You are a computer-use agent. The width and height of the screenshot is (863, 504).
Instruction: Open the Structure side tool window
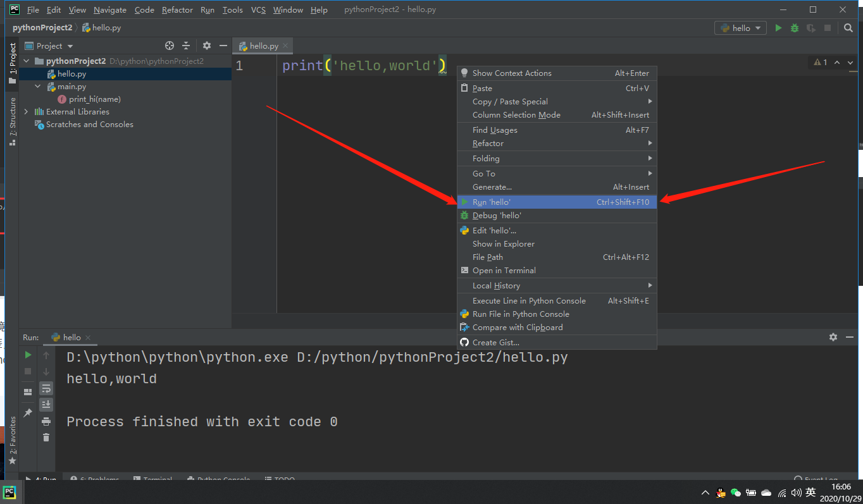pyautogui.click(x=12, y=122)
